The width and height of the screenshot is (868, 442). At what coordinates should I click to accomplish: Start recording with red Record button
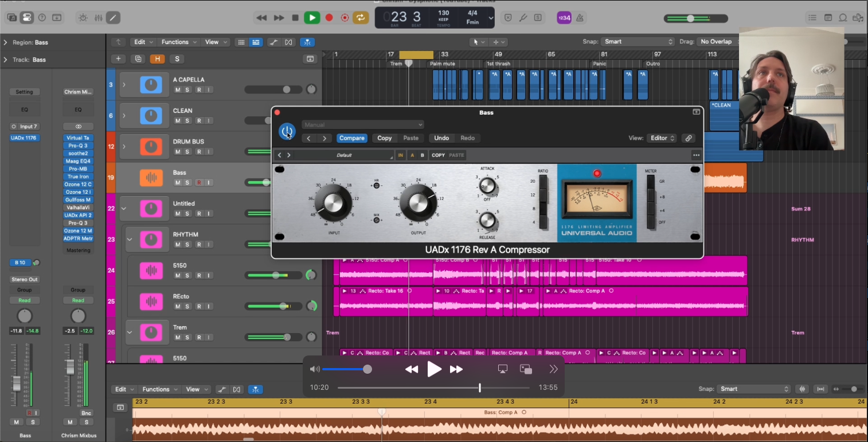[329, 18]
